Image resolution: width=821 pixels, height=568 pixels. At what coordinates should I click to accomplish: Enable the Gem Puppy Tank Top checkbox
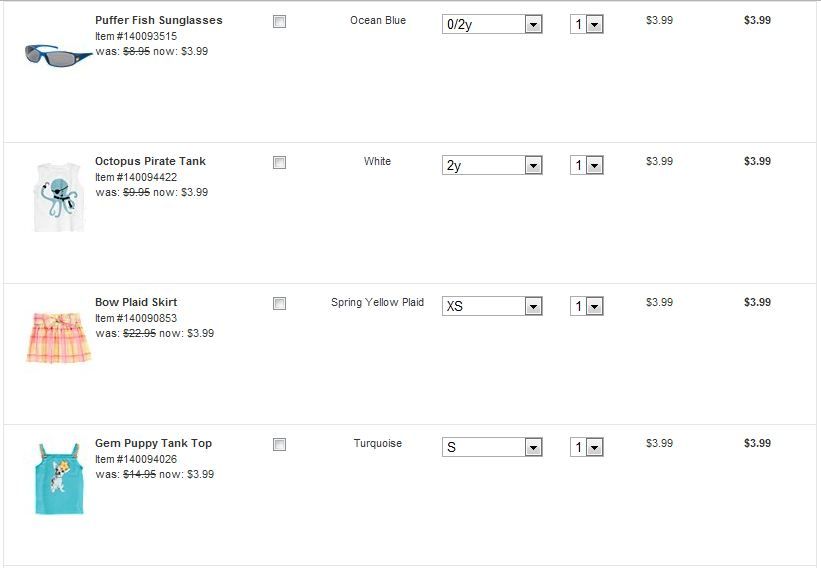(280, 444)
